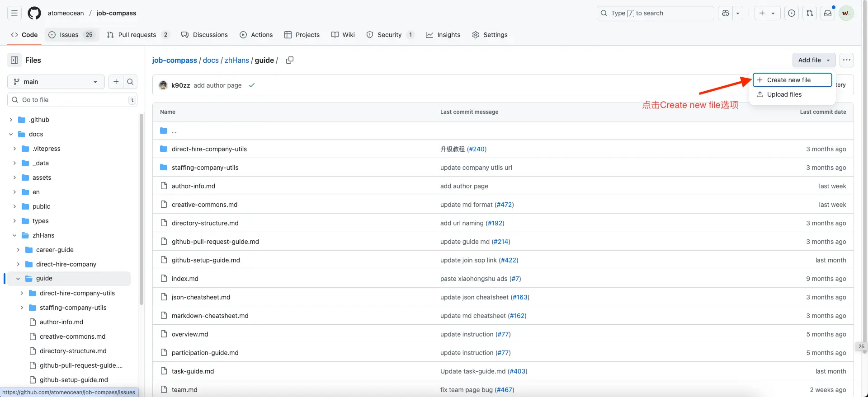
Task: Click #403 link in task-guide row
Action: click(x=518, y=371)
